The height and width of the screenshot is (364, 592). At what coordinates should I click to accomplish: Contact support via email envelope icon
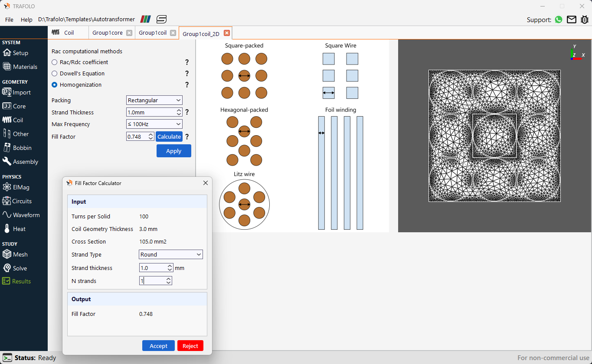(x=572, y=19)
